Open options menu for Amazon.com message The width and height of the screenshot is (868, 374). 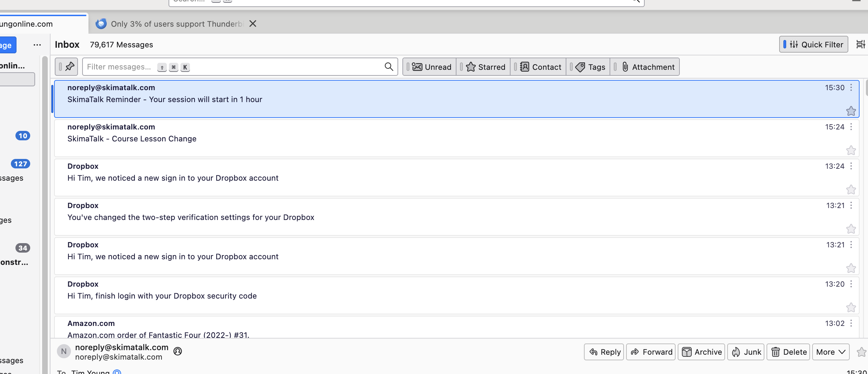click(851, 323)
